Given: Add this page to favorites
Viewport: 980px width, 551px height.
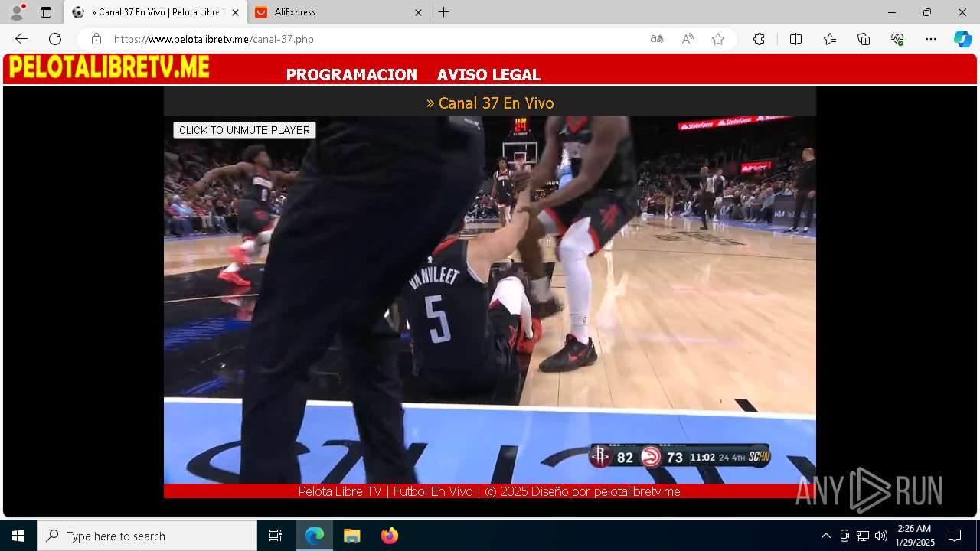Looking at the screenshot, I should click(x=718, y=39).
